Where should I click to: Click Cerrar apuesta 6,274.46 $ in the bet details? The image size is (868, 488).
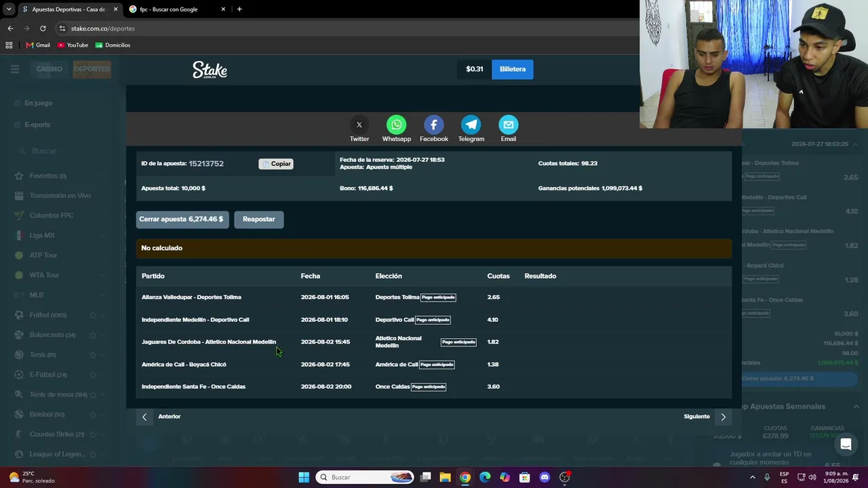point(182,219)
